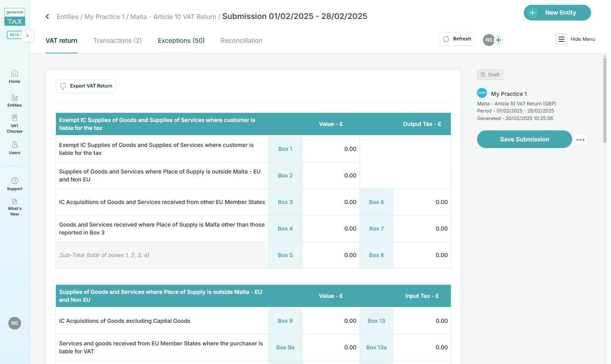This screenshot has height=364, width=611.
Task: Select the Box 6 cell
Action: 376,202
